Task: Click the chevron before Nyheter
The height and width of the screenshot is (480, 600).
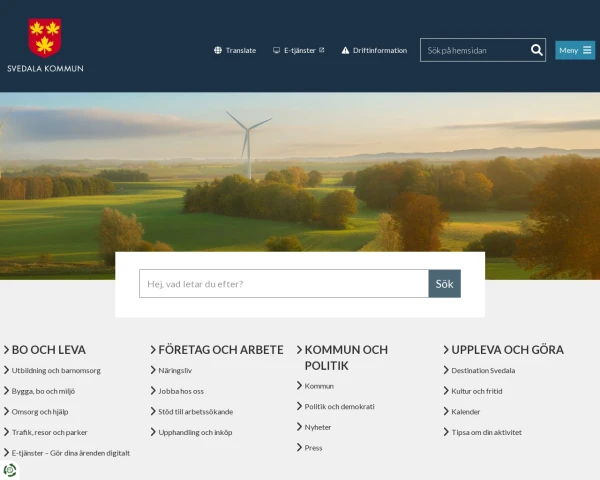Action: tap(300, 427)
